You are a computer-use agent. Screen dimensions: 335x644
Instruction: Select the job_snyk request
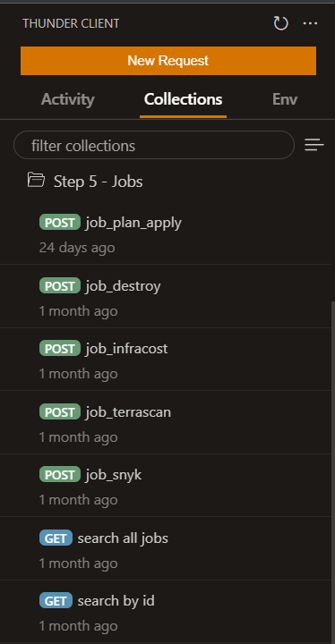[x=166, y=487]
